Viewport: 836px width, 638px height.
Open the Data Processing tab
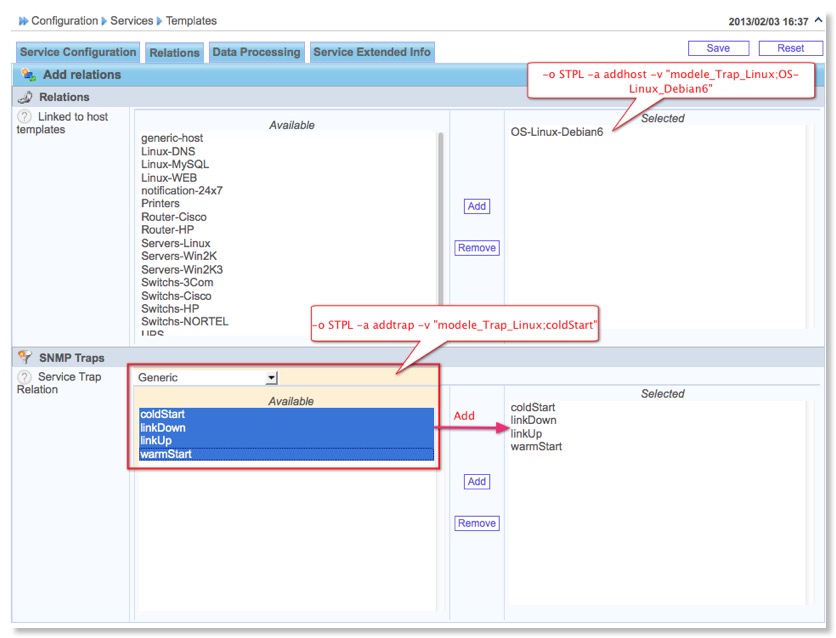pos(256,52)
